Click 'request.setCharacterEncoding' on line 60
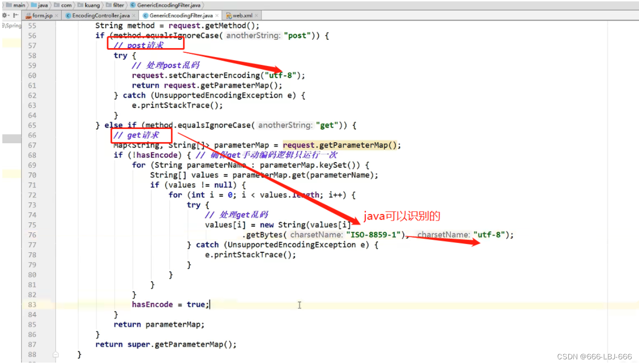639x364 pixels. click(x=196, y=75)
